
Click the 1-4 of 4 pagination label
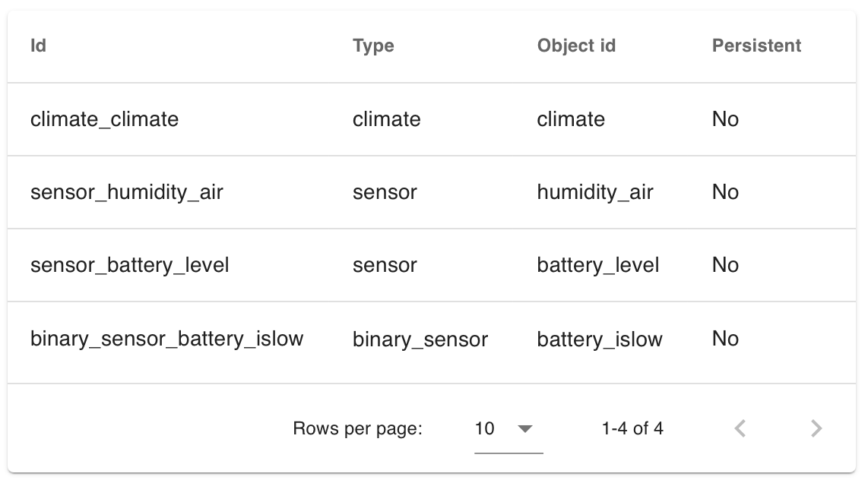click(632, 428)
